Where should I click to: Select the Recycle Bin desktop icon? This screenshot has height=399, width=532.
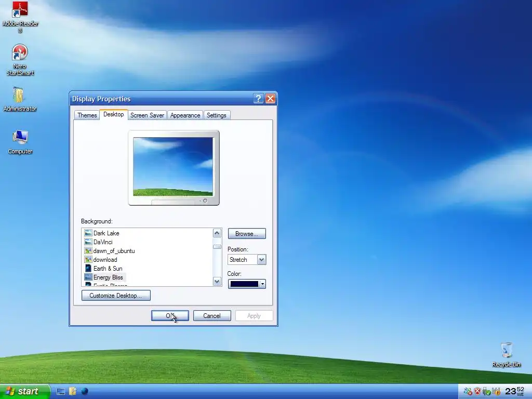pyautogui.click(x=506, y=355)
